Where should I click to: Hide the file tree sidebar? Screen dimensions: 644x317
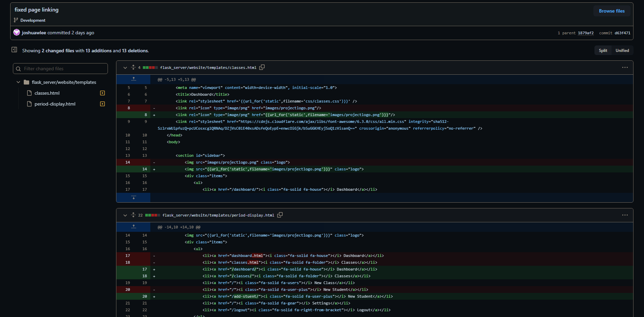point(14,50)
